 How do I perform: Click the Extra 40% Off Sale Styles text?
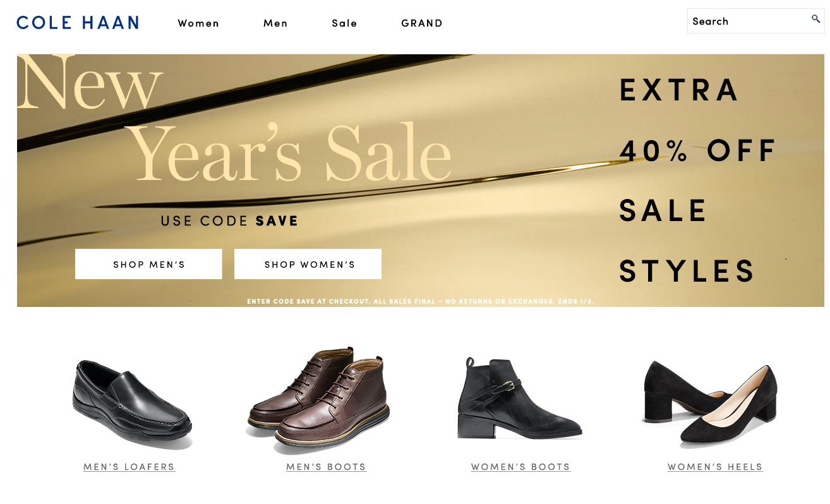pos(695,181)
